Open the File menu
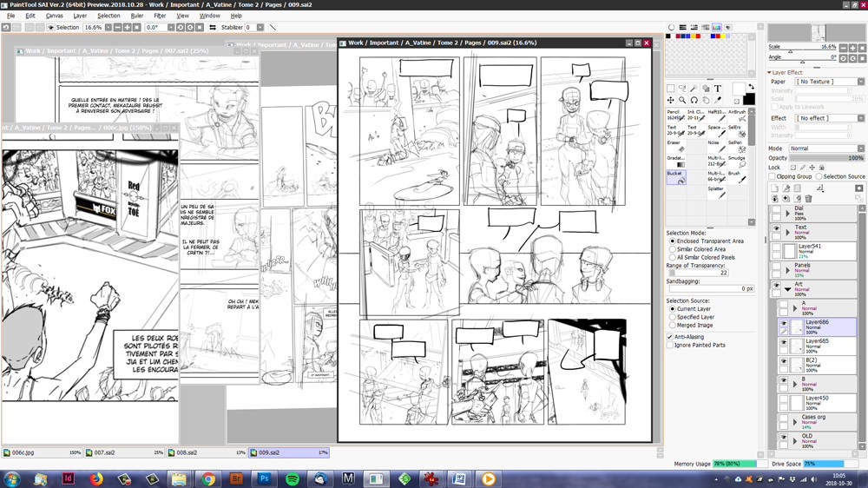The width and height of the screenshot is (868, 488). pos(11,16)
